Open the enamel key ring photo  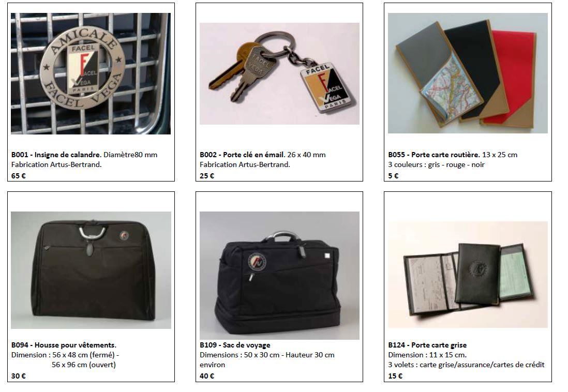pyautogui.click(x=279, y=73)
